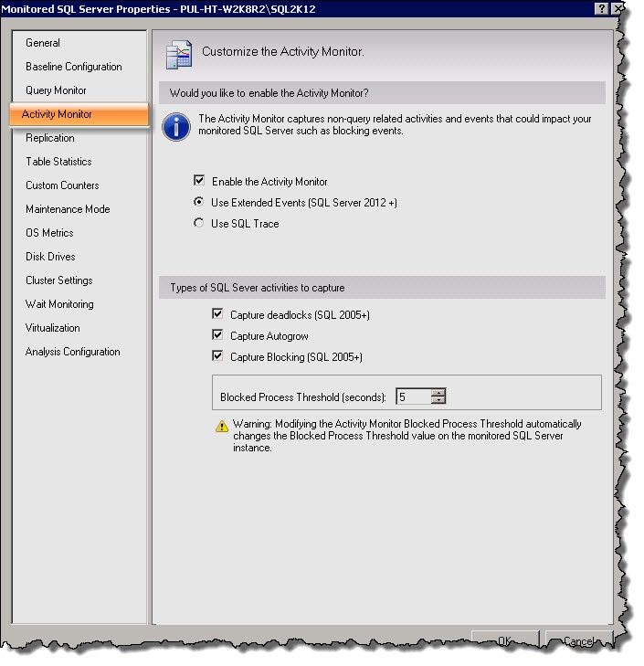Click the help question mark button
644x666 pixels.
tap(601, 8)
